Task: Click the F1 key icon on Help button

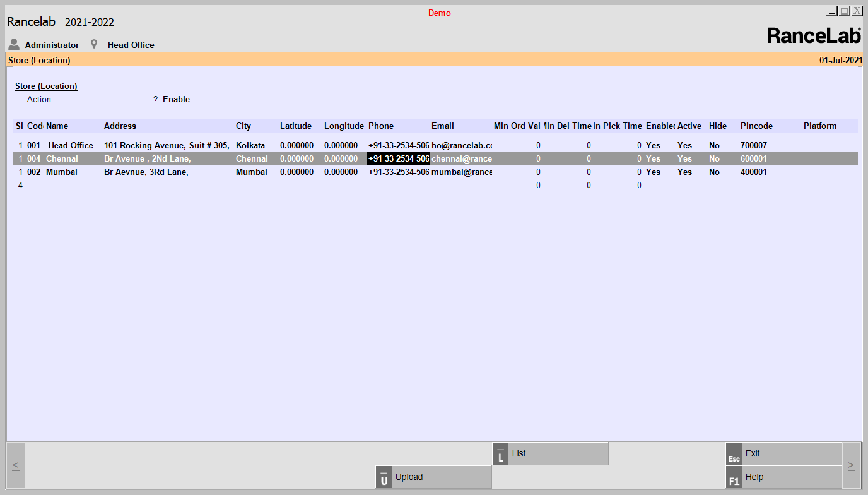Action: point(734,477)
